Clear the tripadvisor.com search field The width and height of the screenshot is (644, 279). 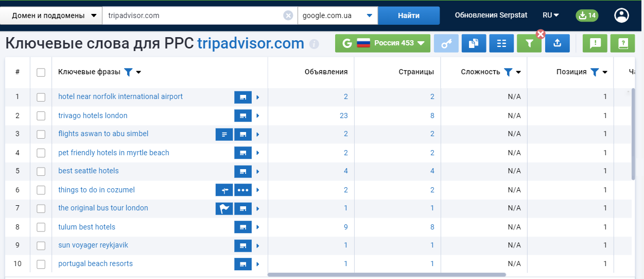(x=288, y=15)
